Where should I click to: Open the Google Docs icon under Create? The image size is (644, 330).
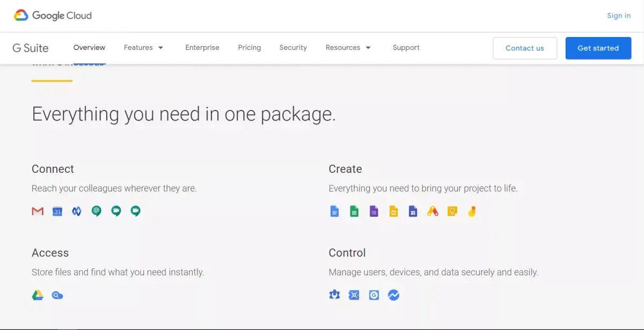point(334,211)
